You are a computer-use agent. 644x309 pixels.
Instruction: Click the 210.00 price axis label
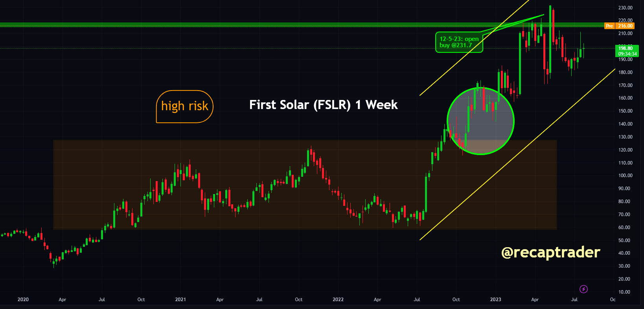point(625,33)
